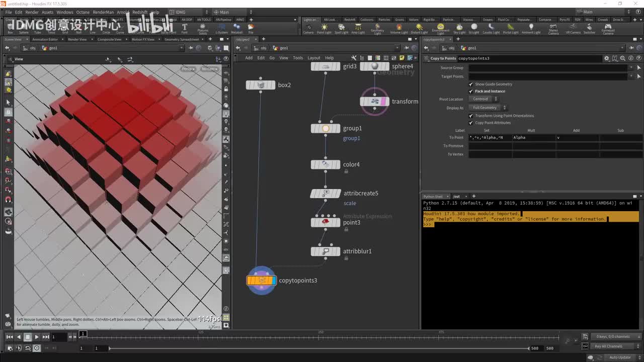Toggle Copy Point Attributes checkbox
Screen dimensions: 644x362
tap(471, 123)
